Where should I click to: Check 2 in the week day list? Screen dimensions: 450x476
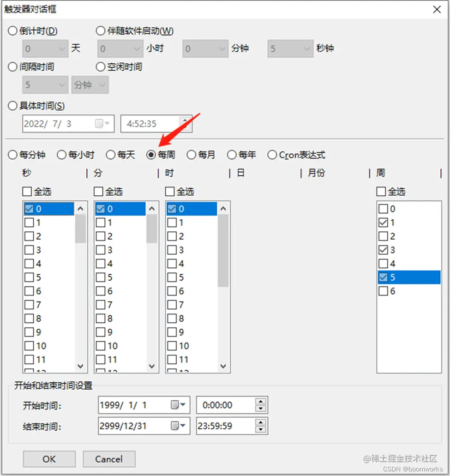383,236
